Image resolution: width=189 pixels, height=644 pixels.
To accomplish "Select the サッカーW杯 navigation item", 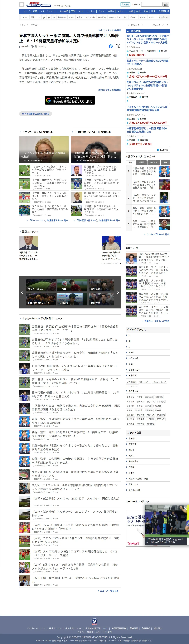I will (62, 11).
